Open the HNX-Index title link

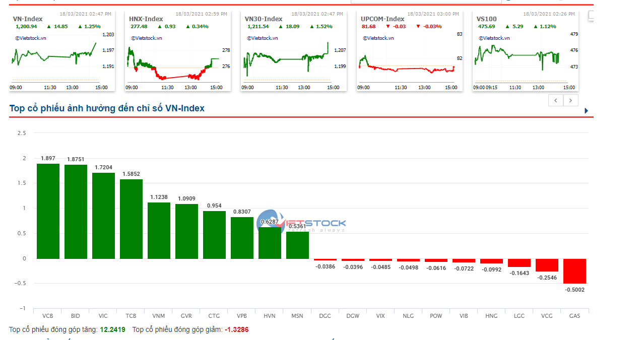click(x=146, y=19)
